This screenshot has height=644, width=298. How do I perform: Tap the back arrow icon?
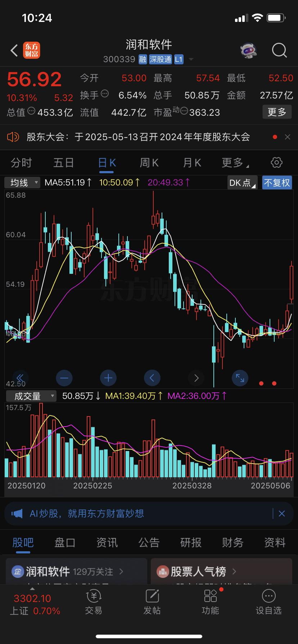pos(14,51)
